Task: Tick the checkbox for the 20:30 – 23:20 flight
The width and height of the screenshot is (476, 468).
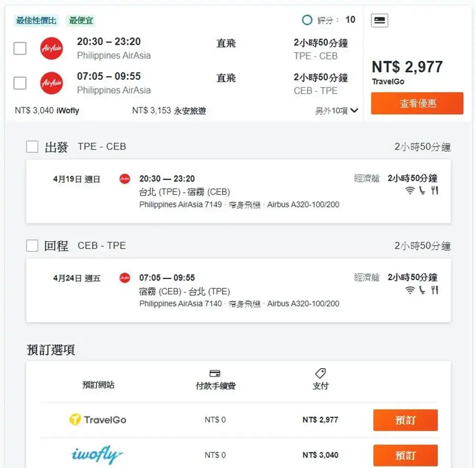Action: pyautogui.click(x=20, y=48)
